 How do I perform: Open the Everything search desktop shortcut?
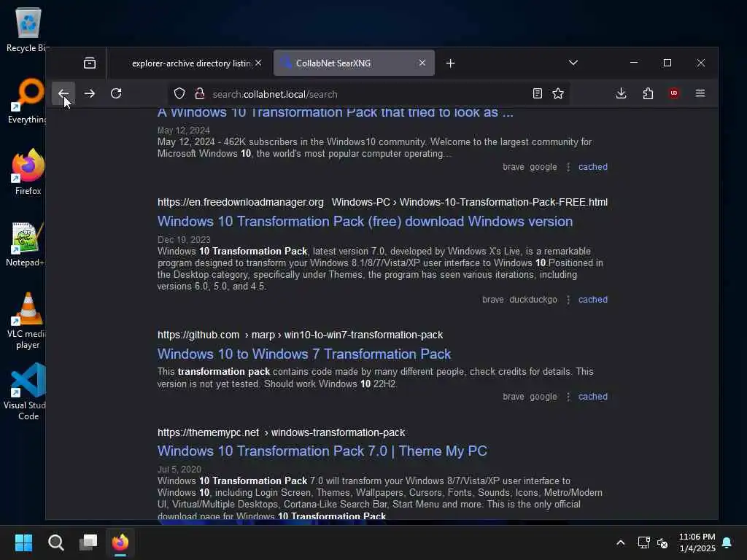pos(28,101)
